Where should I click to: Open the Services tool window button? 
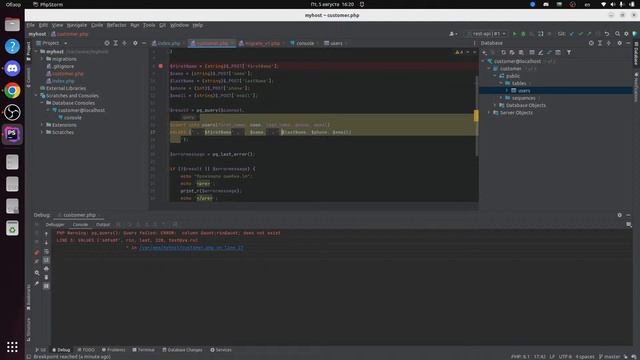click(221, 350)
